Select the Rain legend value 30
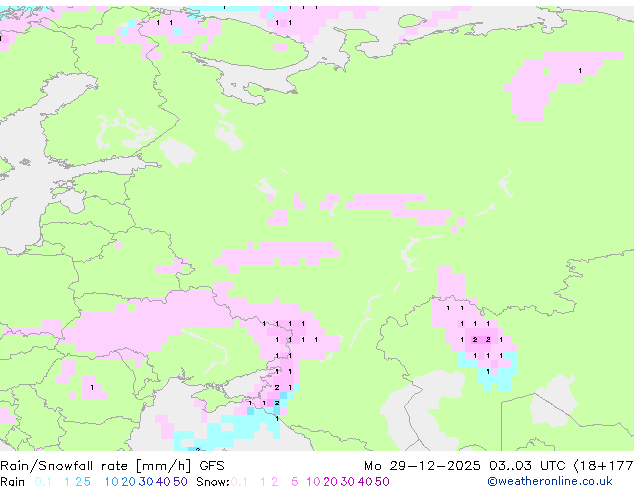Image resolution: width=634 pixels, height=490 pixels. pyautogui.click(x=146, y=482)
